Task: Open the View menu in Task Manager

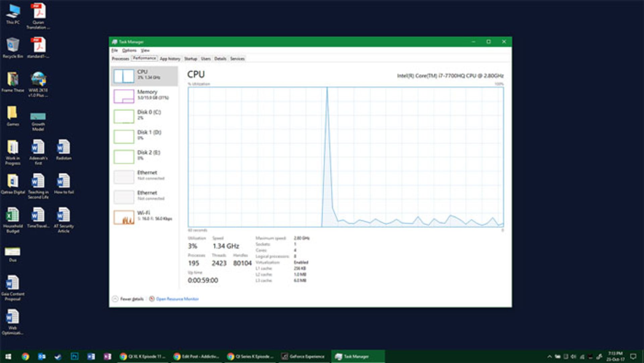Action: 145,50
